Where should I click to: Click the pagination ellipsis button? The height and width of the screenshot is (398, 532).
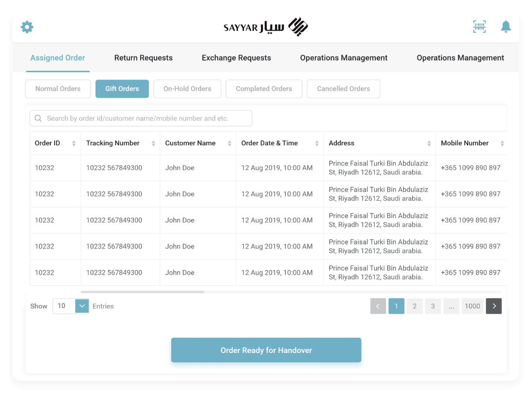point(451,306)
